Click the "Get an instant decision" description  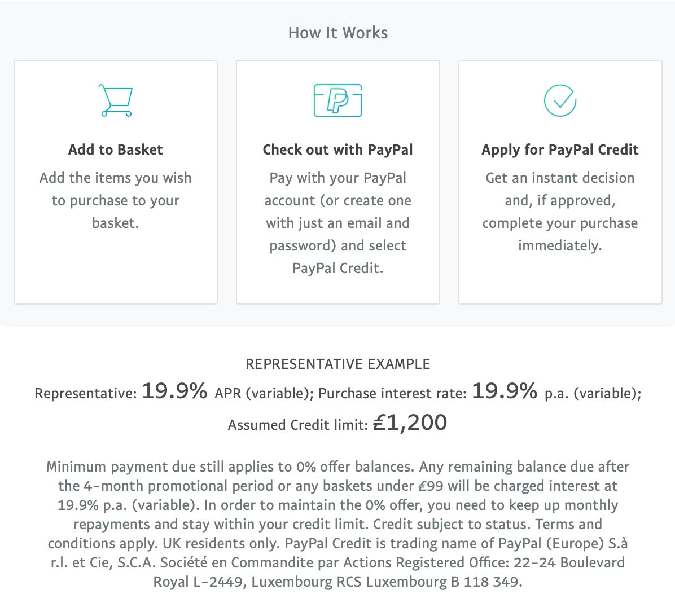tap(560, 212)
